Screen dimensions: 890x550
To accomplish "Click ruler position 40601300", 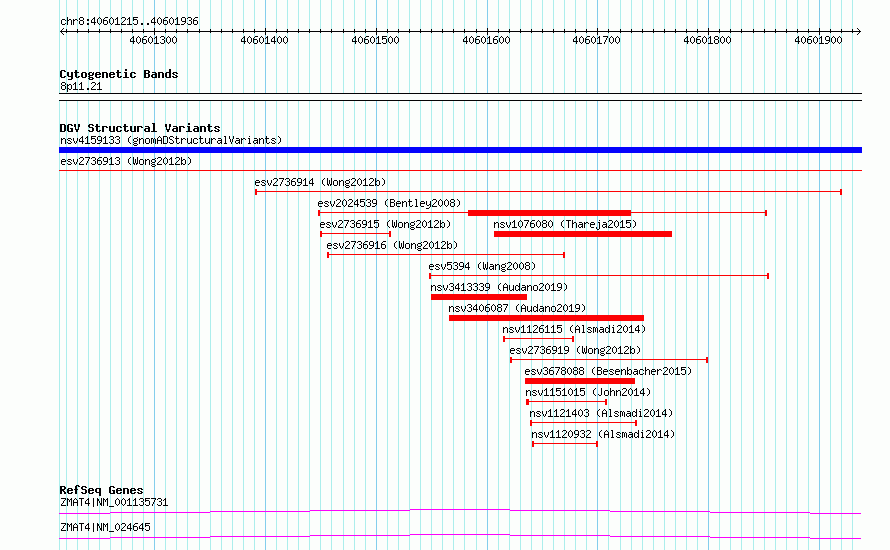I will pyautogui.click(x=153, y=40).
